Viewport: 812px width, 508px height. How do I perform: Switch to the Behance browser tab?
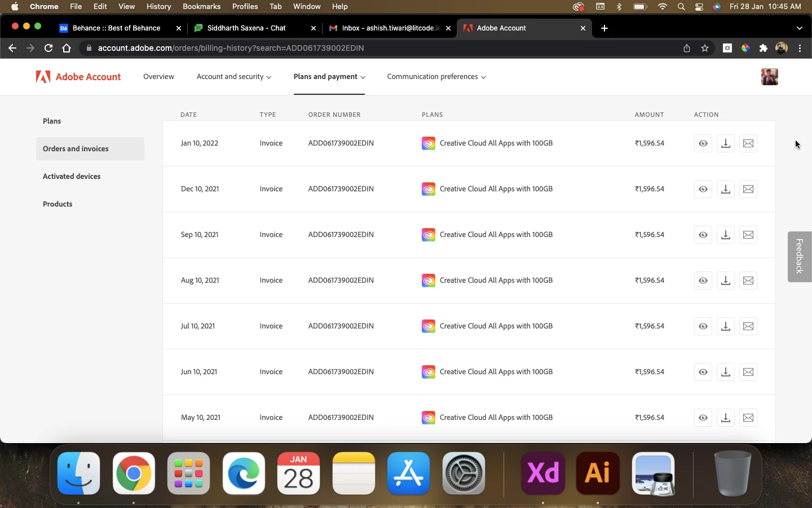click(116, 28)
